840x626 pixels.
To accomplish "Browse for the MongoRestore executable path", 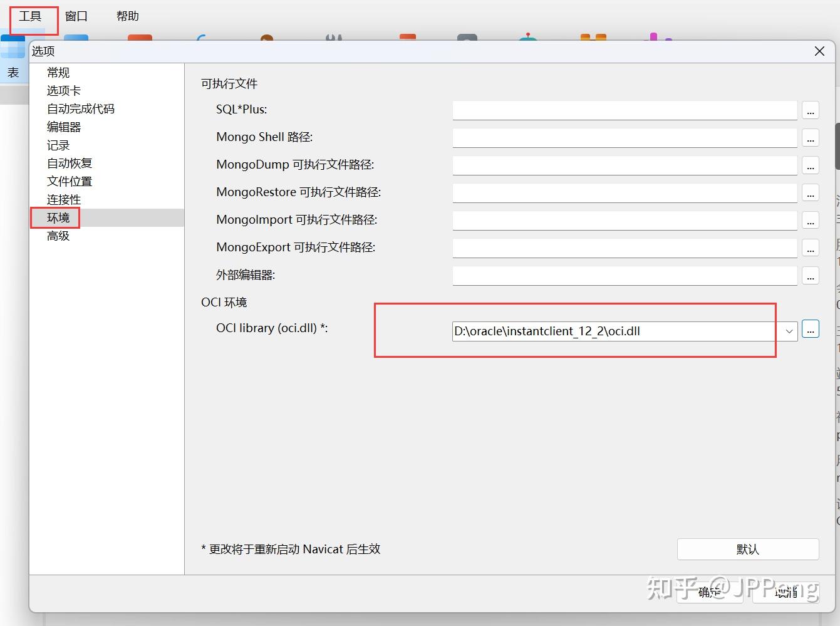I will (811, 193).
